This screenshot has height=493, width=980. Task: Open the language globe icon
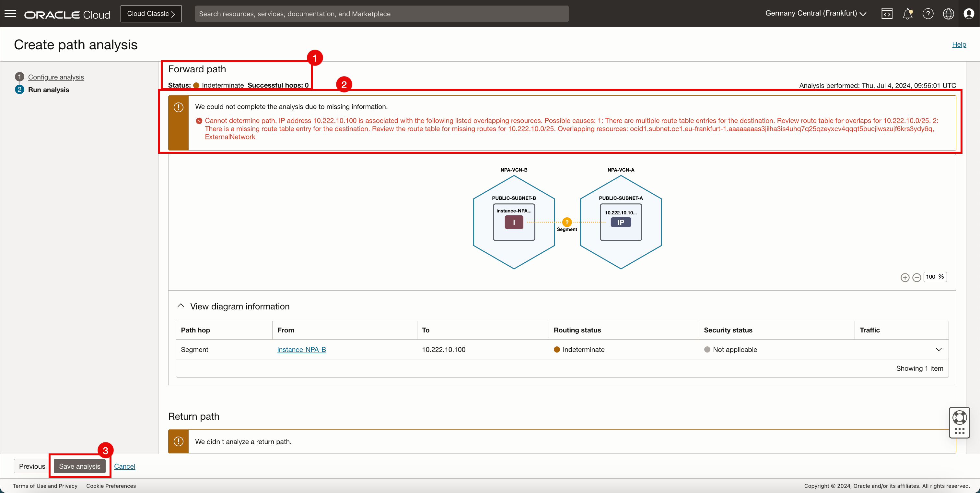point(948,14)
